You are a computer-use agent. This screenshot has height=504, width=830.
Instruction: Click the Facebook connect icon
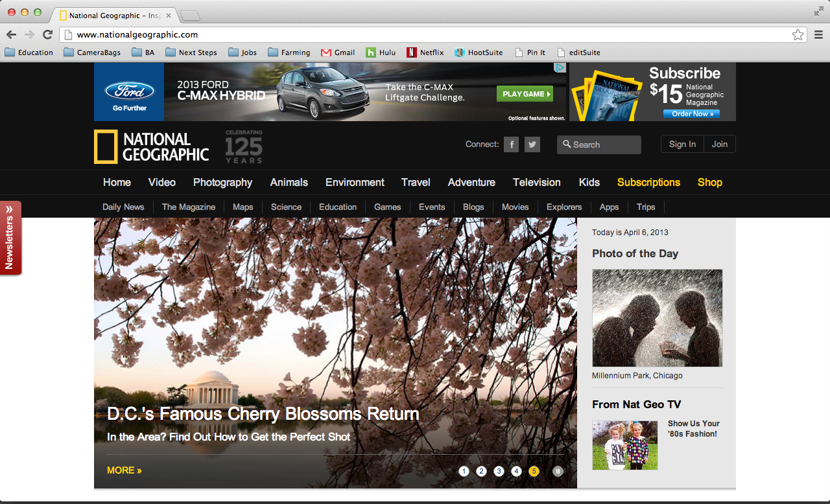click(x=511, y=144)
